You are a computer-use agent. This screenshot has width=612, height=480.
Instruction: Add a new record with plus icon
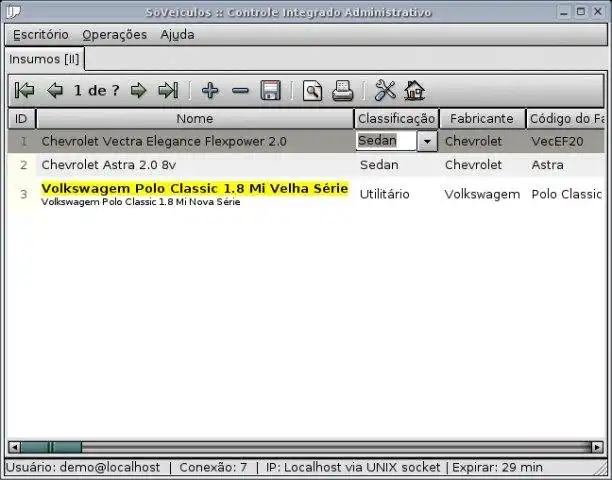pos(210,91)
